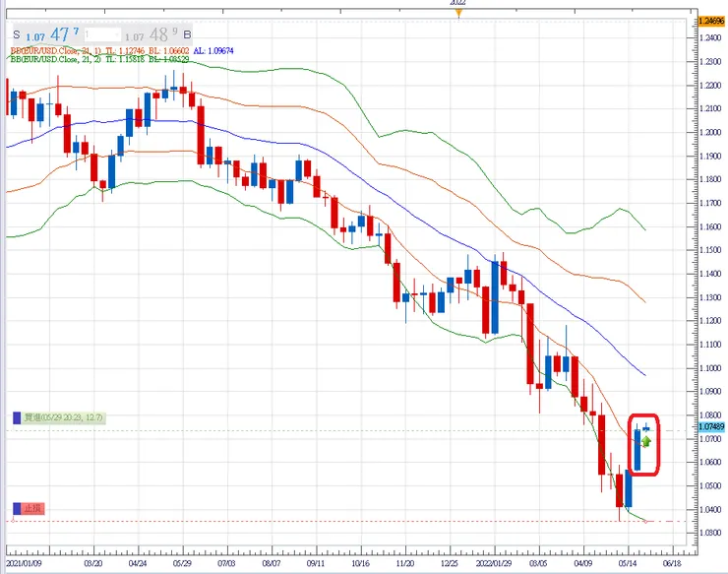Click the green up-arrow buy marker on chart
This screenshot has width=728, height=574.
(x=645, y=441)
